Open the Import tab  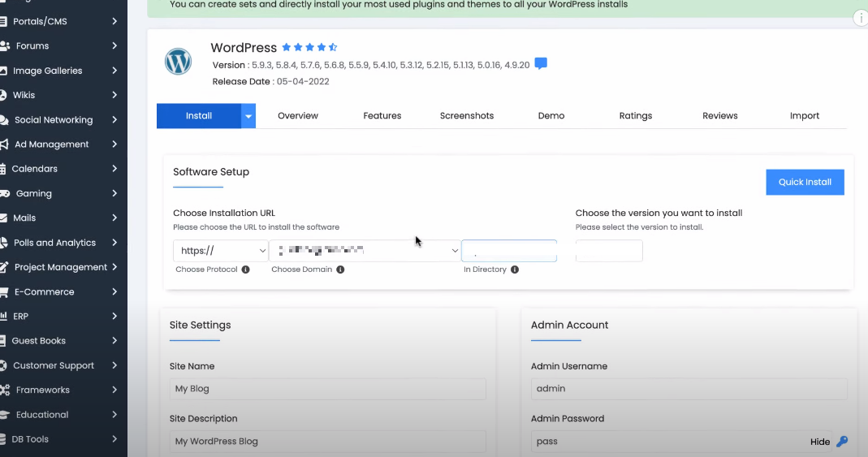click(805, 116)
